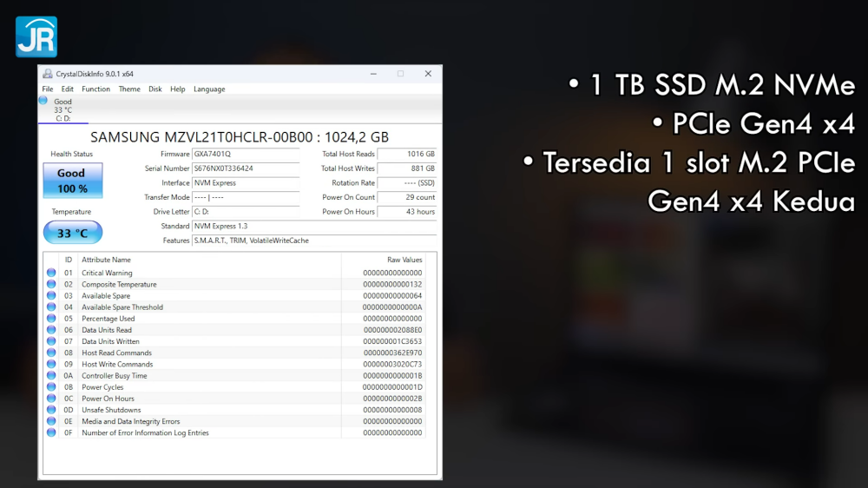Click status orb for Data Units Written row

coord(51,341)
